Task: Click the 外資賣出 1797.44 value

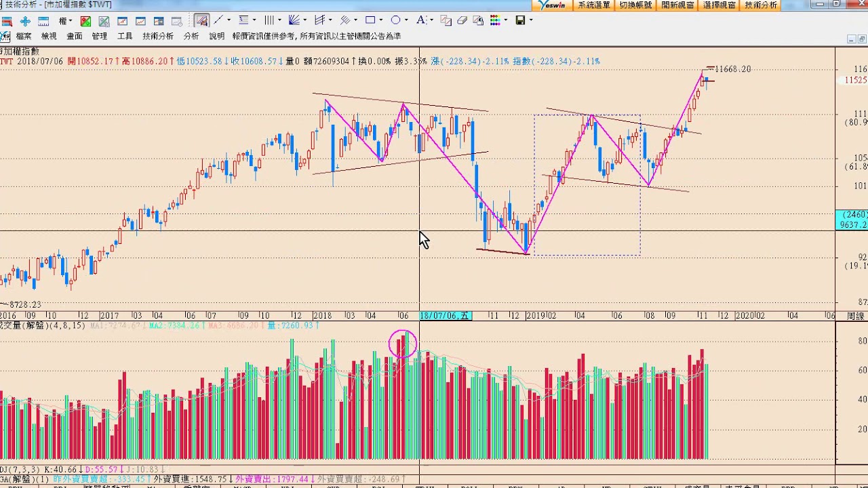Action: click(275, 479)
